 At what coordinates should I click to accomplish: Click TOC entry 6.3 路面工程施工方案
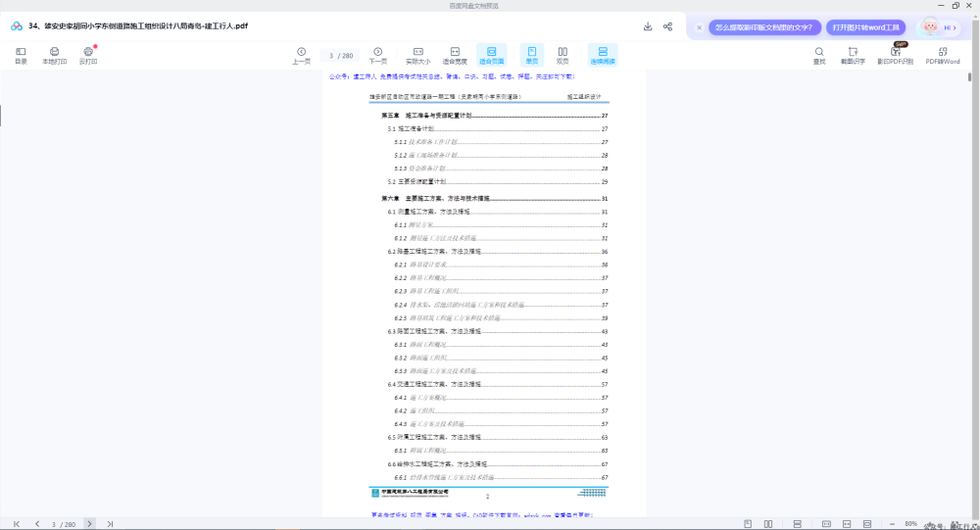498,331
